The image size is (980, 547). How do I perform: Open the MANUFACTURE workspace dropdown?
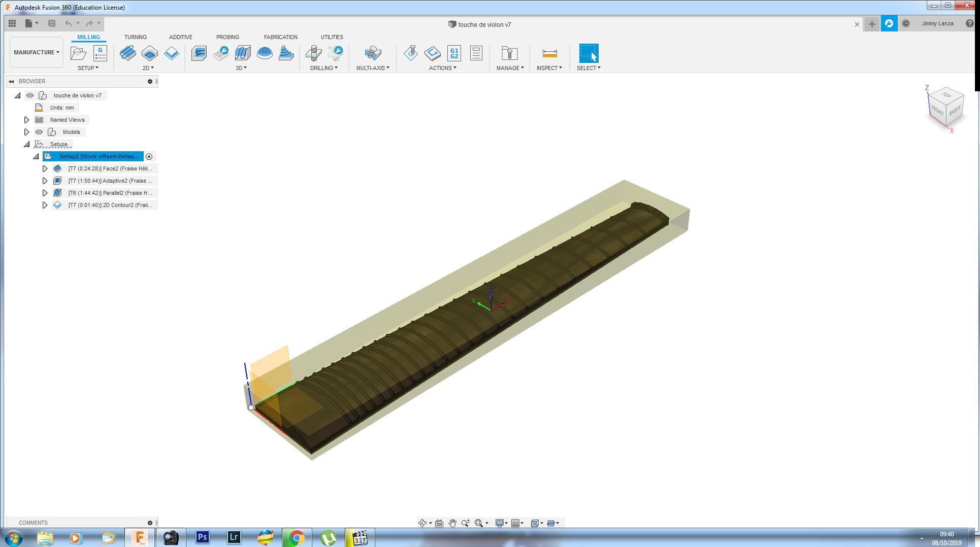click(x=36, y=52)
